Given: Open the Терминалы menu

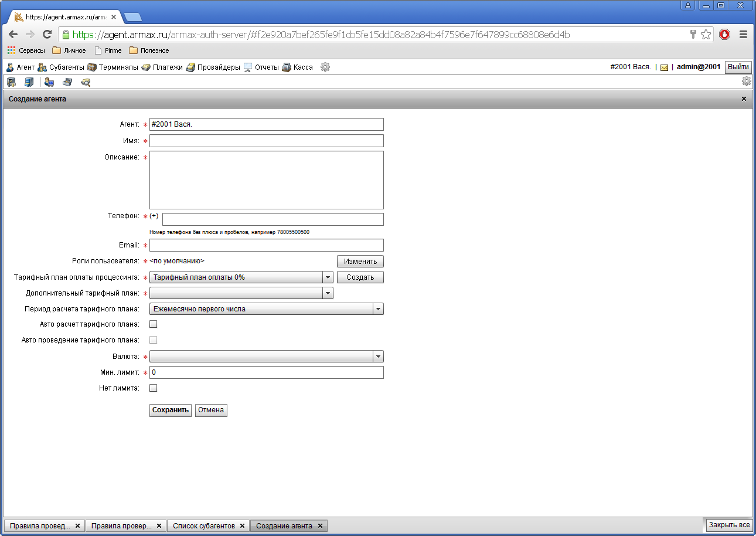Looking at the screenshot, I should (x=113, y=67).
